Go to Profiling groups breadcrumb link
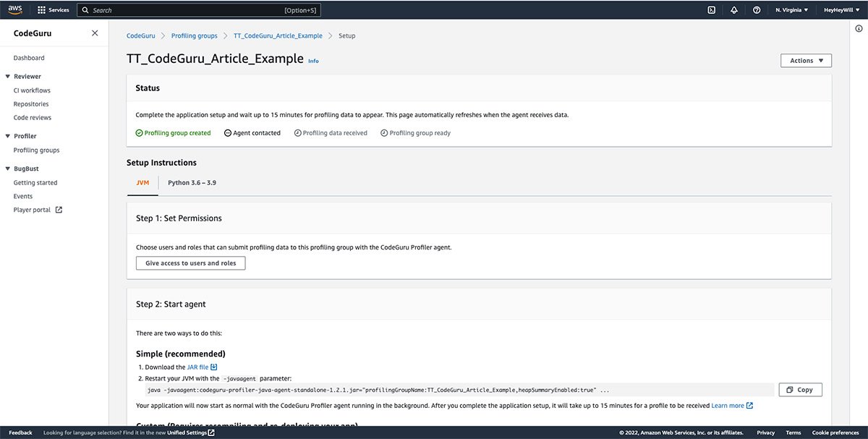 pos(194,35)
